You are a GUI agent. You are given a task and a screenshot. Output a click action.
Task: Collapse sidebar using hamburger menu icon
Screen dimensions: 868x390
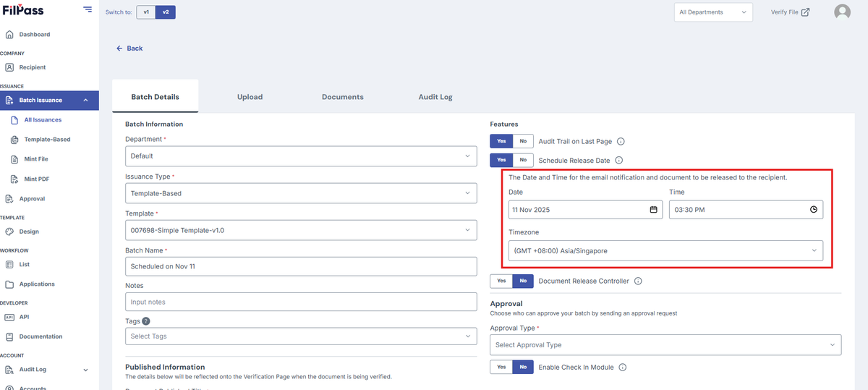(x=88, y=9)
